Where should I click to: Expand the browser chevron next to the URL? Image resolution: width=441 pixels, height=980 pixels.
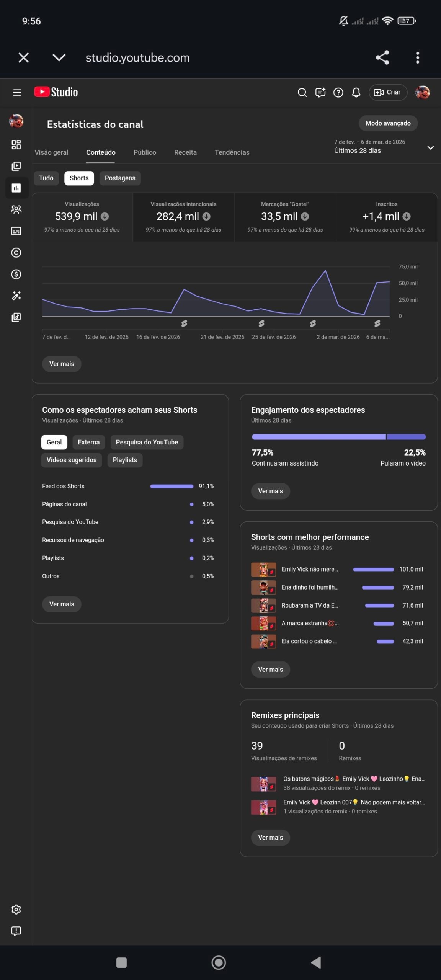click(59, 58)
